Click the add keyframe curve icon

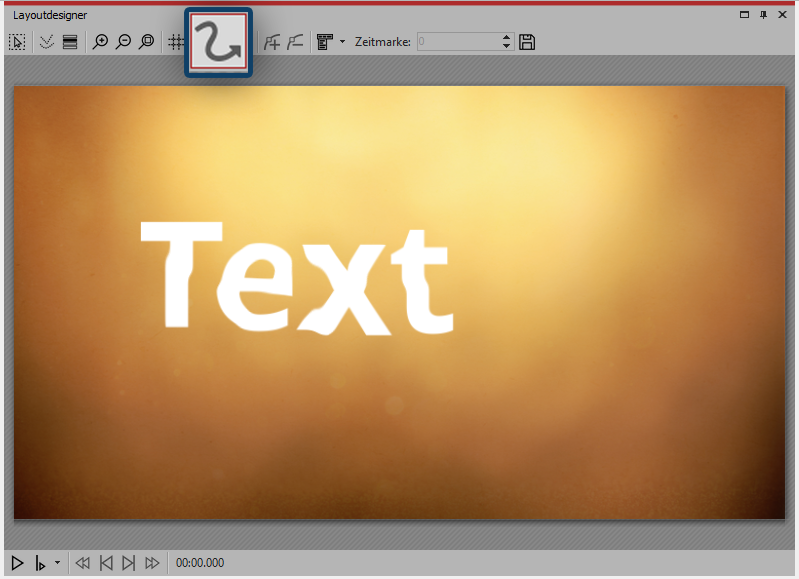point(272,42)
